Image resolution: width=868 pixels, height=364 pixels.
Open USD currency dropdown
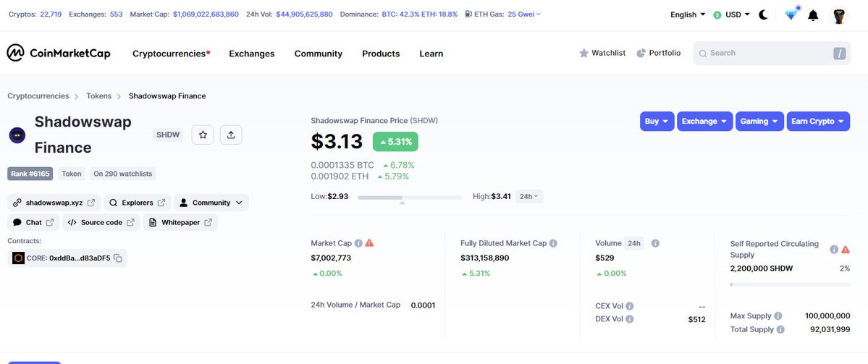(x=731, y=15)
